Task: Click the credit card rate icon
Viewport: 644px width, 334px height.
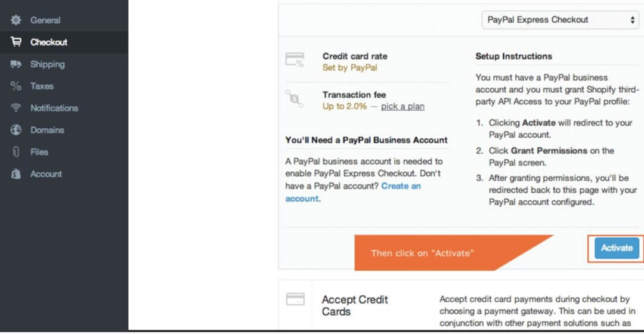Action: coord(295,60)
